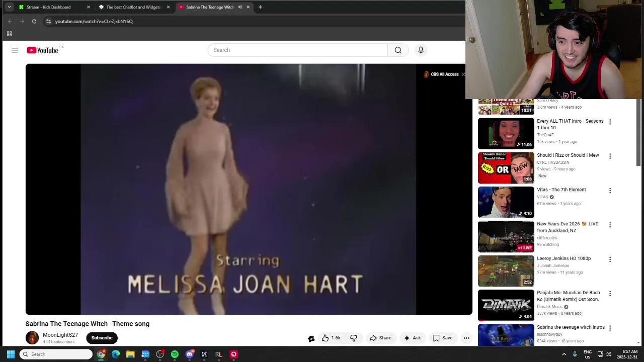Open Discord from the taskbar

coord(189,354)
